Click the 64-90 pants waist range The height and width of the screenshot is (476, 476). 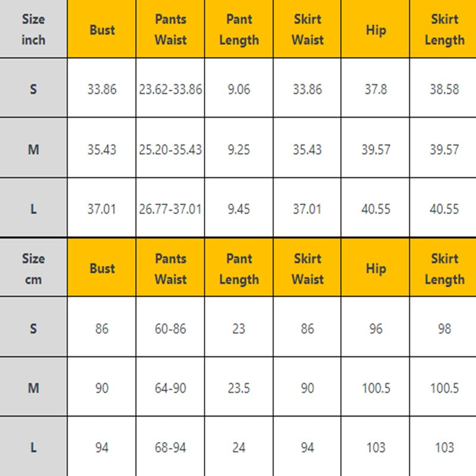click(170, 388)
